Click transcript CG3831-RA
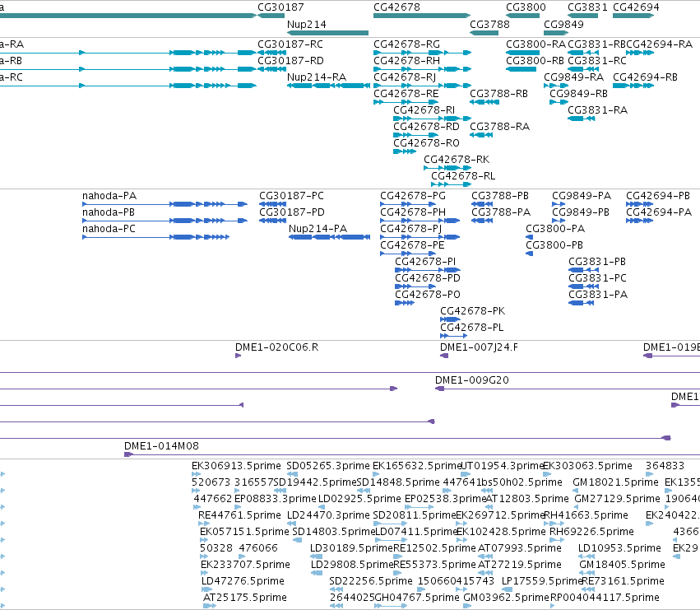This screenshot has height=610, width=700. coord(597,110)
